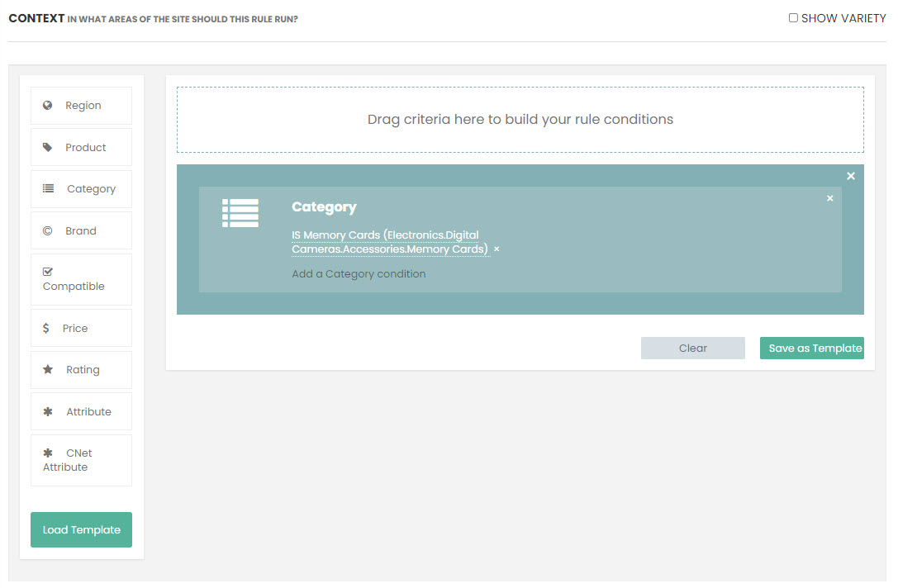Select the Product criteria item

81,147
